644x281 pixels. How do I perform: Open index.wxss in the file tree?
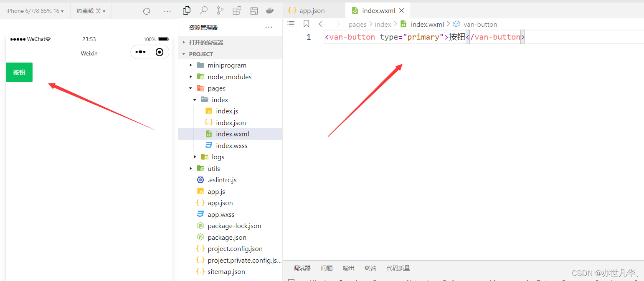pos(231,146)
